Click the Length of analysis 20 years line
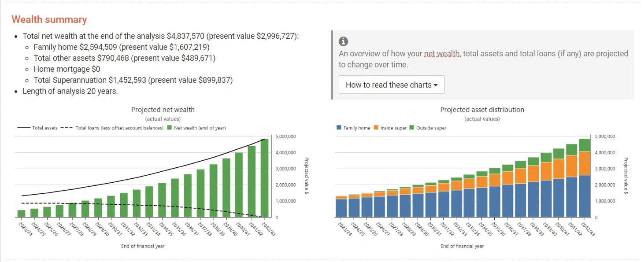644x262 pixels. pyautogui.click(x=70, y=91)
